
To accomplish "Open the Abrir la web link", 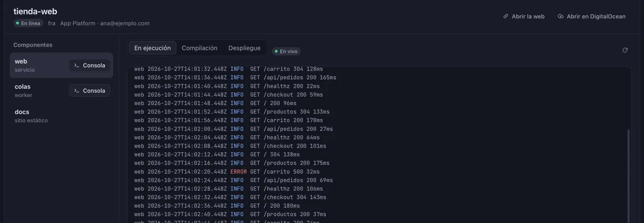I will [524, 17].
